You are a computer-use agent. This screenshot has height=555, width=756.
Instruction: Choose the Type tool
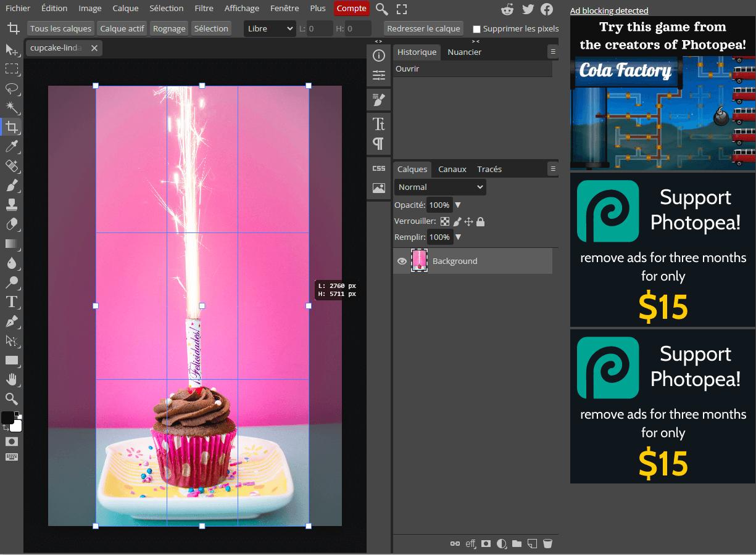(12, 302)
